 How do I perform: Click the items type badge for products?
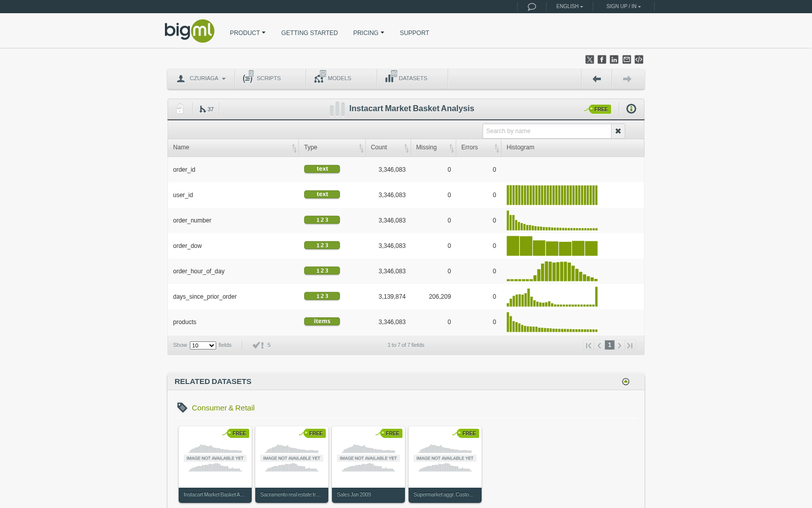pyautogui.click(x=322, y=322)
